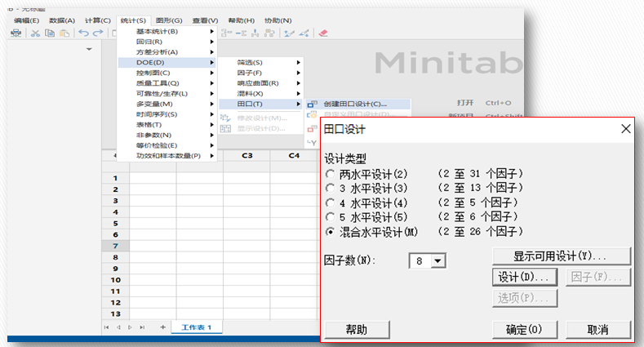Image resolution: width=644 pixels, height=347 pixels.
Task: Open the 查看(V) menu
Action: [205, 20]
